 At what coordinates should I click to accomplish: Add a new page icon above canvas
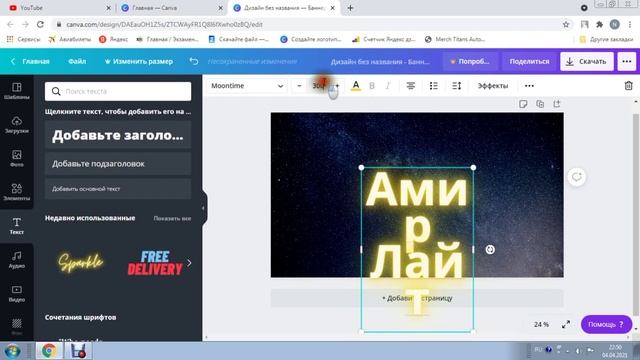click(557, 104)
